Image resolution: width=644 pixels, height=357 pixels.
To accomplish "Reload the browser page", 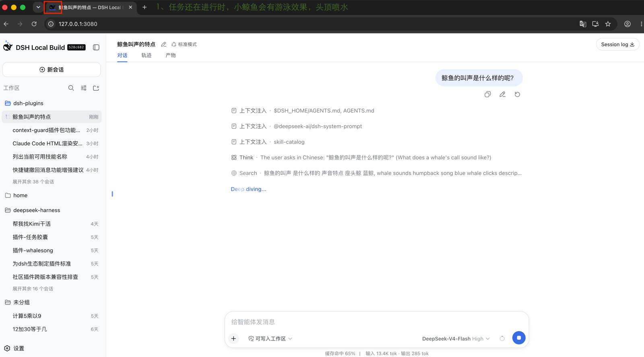I will point(34,24).
